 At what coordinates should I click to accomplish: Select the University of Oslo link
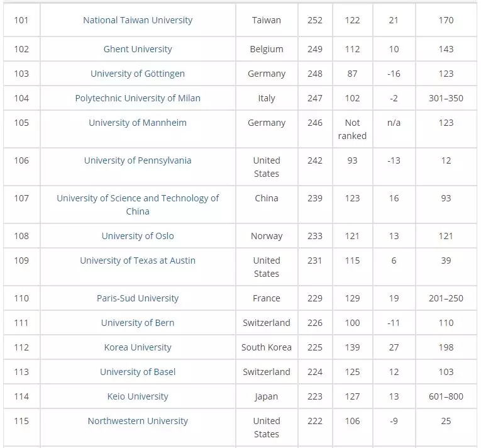138,236
